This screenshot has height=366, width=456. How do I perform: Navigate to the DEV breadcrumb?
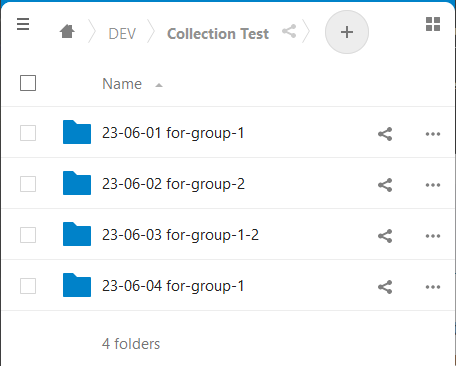point(122,34)
